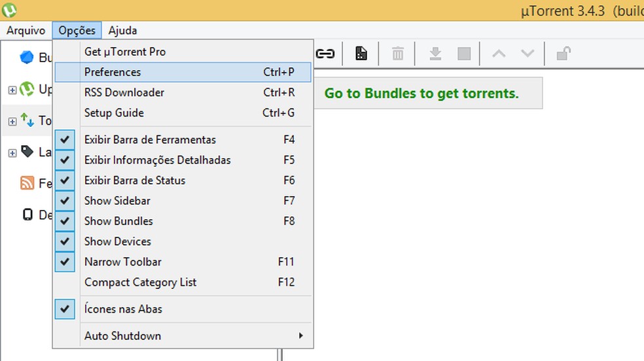Click the Start torrent download arrow icon
This screenshot has height=361, width=644.
pos(435,54)
